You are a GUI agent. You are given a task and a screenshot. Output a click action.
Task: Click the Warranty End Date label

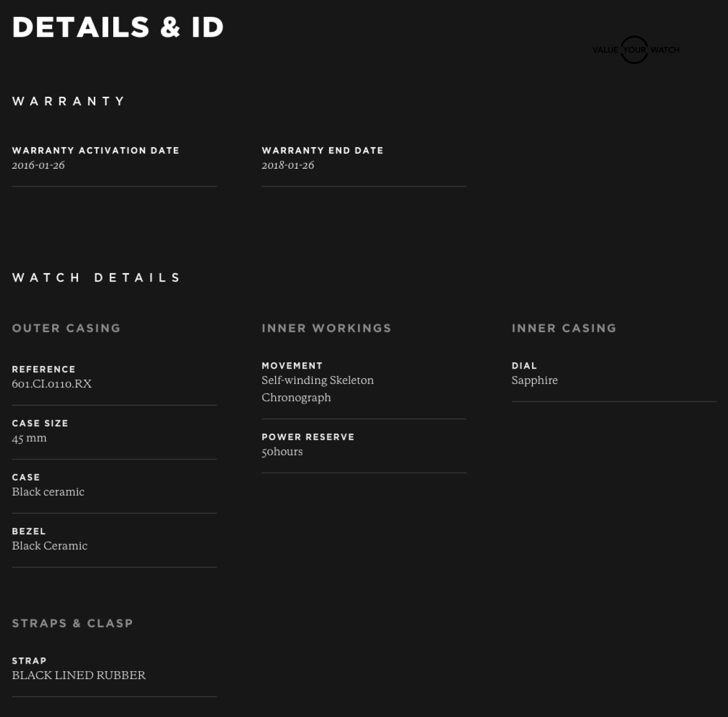323,151
